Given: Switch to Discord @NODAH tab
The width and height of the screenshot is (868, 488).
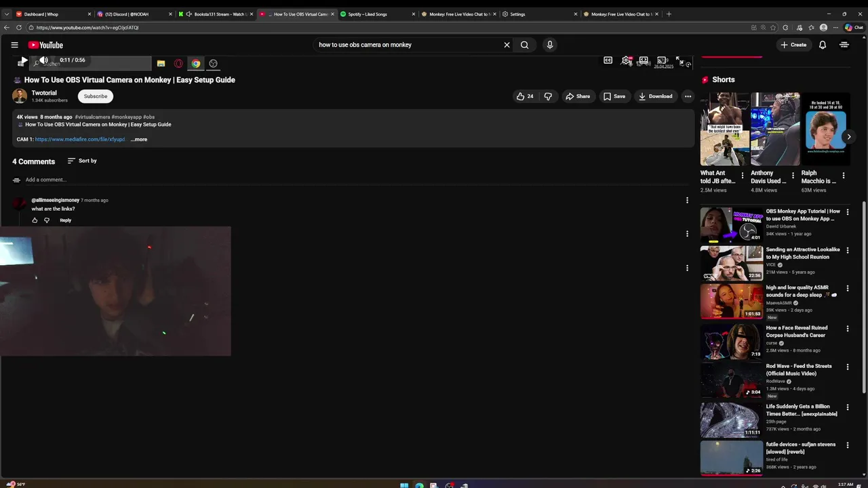Looking at the screenshot, I should coord(134,14).
